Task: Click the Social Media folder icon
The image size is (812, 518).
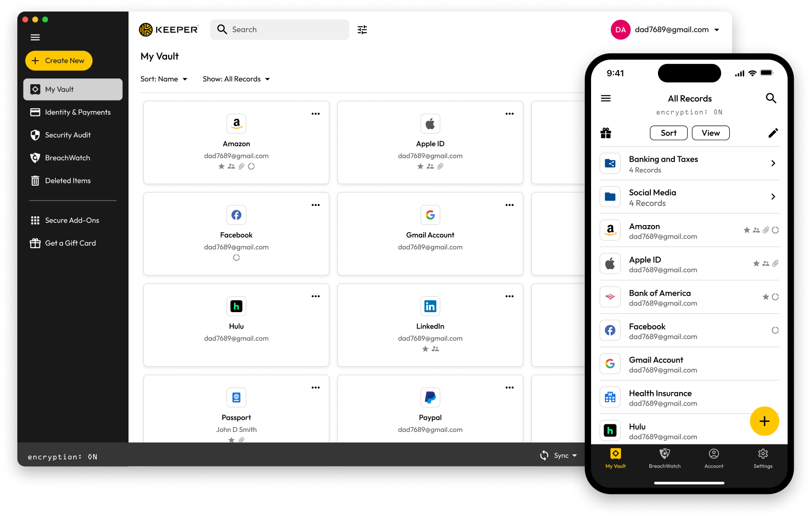Action: 610,197
